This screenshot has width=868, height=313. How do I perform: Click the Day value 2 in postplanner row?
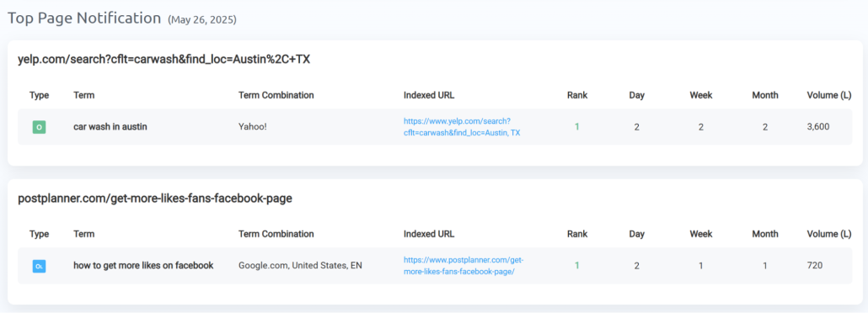click(x=636, y=265)
